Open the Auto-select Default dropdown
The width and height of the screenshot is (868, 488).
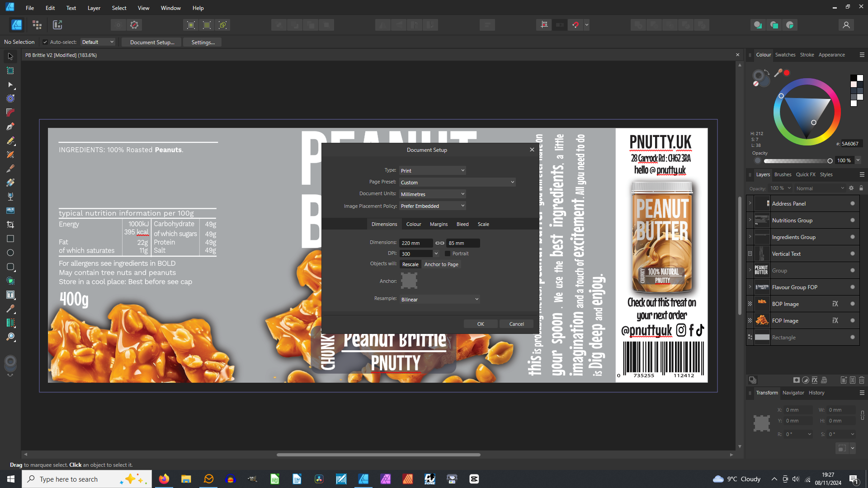[98, 42]
